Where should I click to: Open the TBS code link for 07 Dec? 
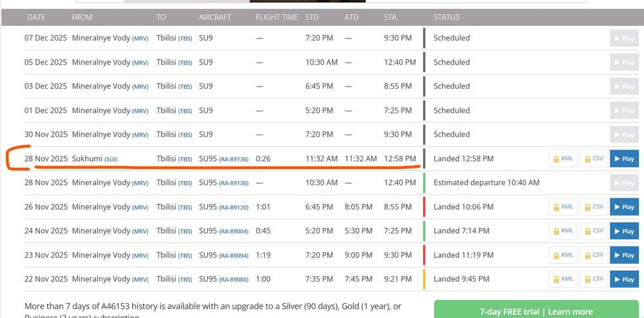pos(185,39)
